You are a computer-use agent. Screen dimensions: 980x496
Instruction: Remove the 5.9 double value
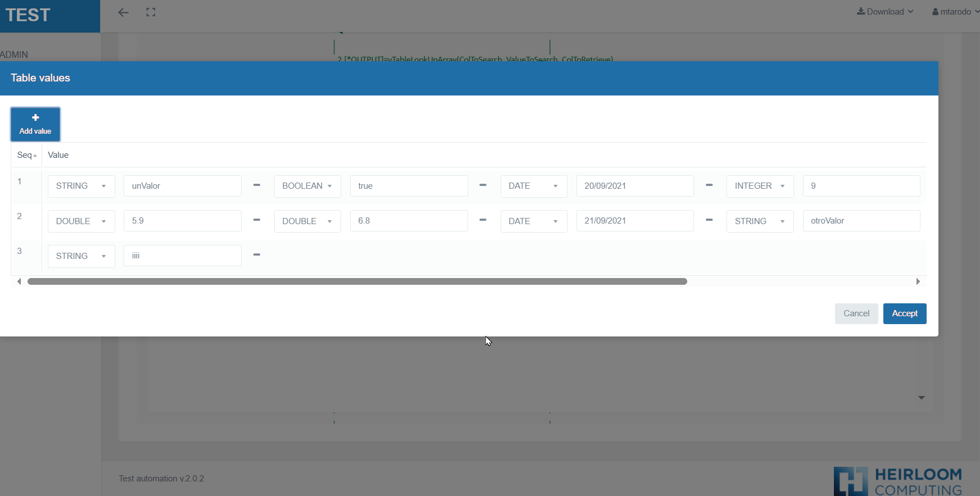257,220
